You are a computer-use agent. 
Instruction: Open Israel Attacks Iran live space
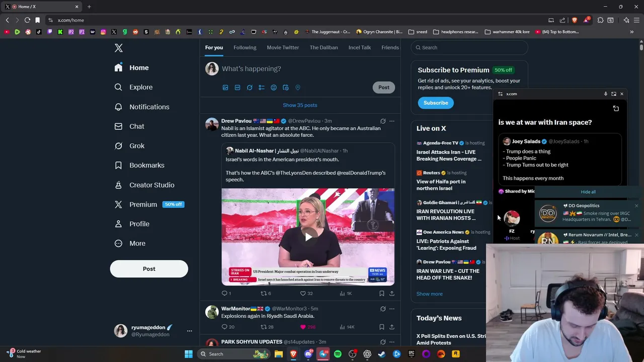tap(449, 155)
